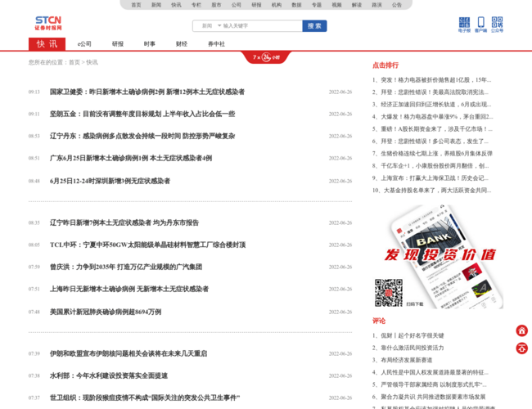Open ranking item 1 突发！格力电器被折价抛售
This screenshot has height=409, width=532.
(431, 80)
